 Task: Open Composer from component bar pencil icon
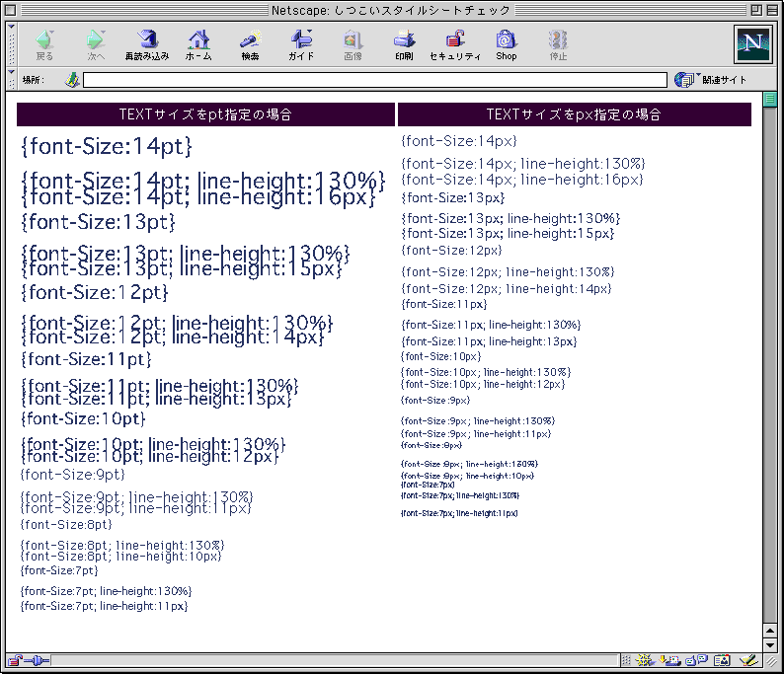click(748, 660)
